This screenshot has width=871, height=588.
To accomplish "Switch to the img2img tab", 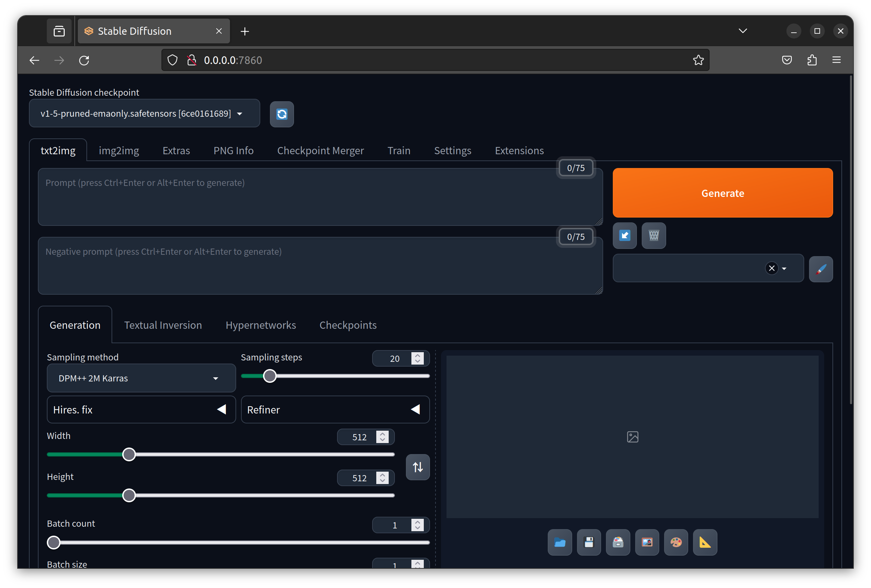I will click(119, 150).
